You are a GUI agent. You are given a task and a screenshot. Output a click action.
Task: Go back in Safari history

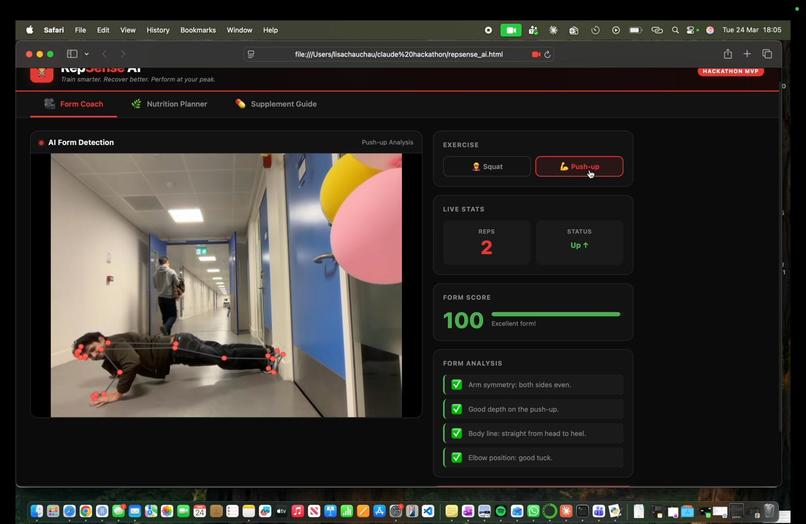104,54
